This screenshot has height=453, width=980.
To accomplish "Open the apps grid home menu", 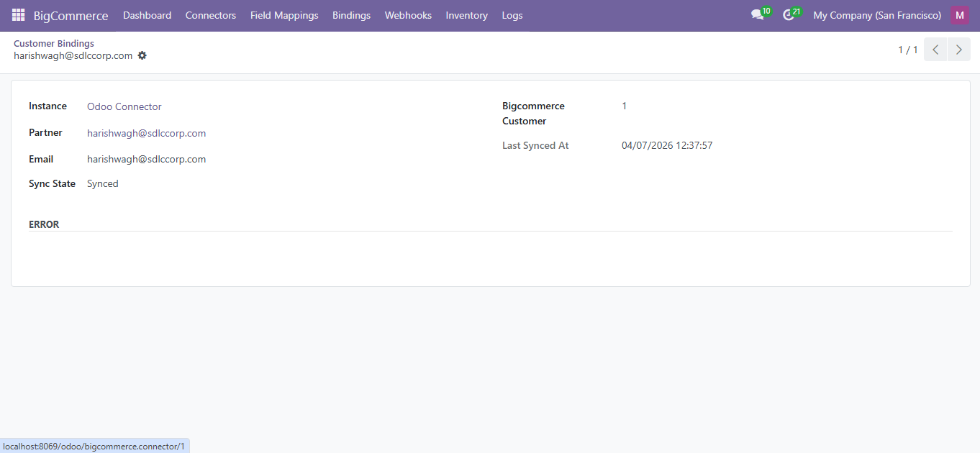I will 18,15.
